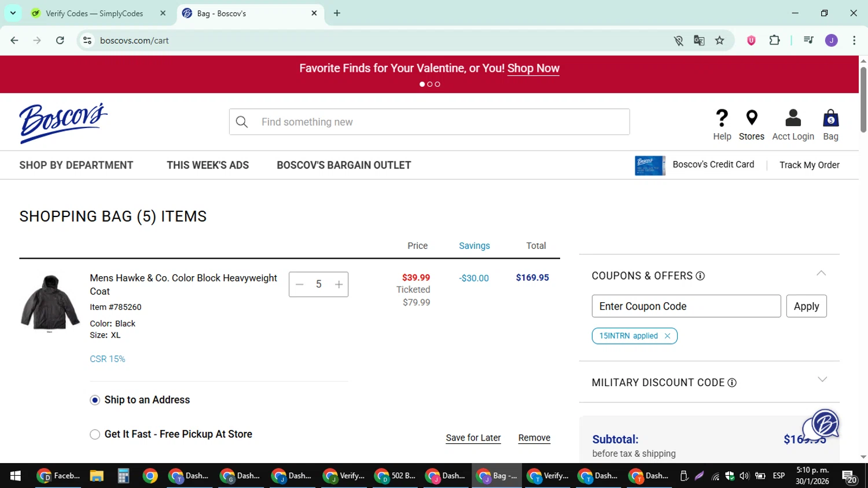Screen dimensions: 868x488
Task: Click the Military Discount Code info icon
Action: pos(732,383)
